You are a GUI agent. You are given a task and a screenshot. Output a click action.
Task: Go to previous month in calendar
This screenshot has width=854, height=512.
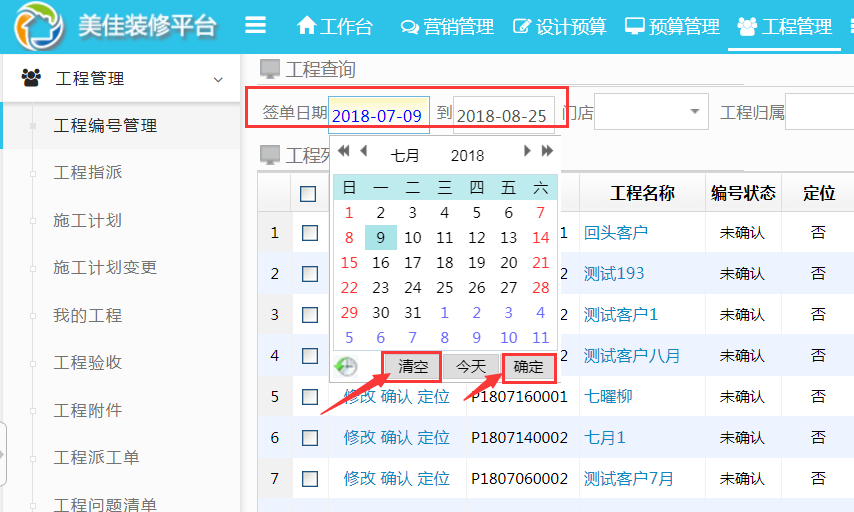[x=364, y=151]
